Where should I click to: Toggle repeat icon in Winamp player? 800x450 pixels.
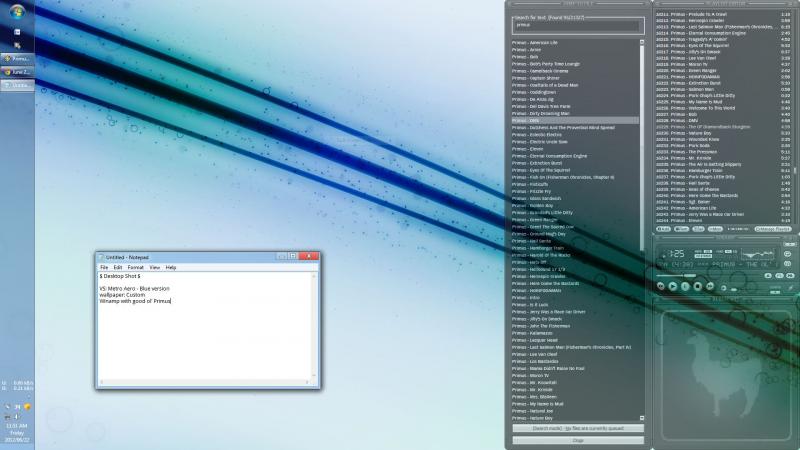788,254
